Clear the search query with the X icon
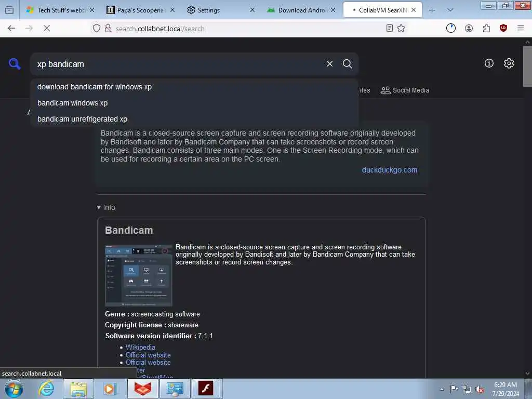532x399 pixels. coord(329,64)
